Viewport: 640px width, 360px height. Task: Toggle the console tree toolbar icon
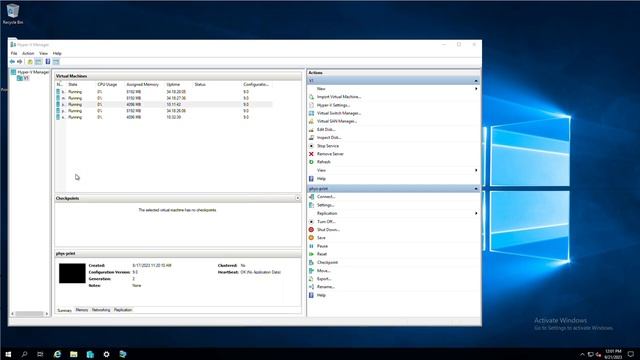coord(38,62)
